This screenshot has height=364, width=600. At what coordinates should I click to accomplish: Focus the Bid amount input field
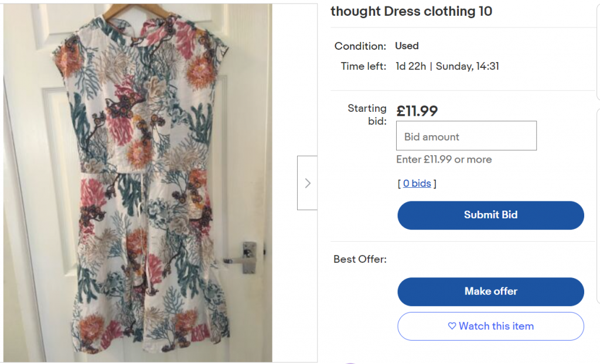click(x=466, y=136)
